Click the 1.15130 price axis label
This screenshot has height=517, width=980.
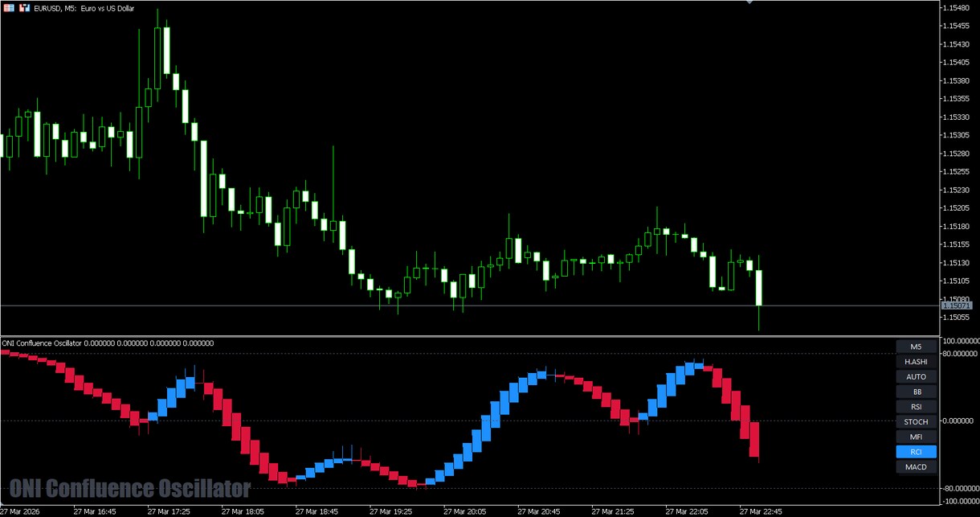[957, 263]
